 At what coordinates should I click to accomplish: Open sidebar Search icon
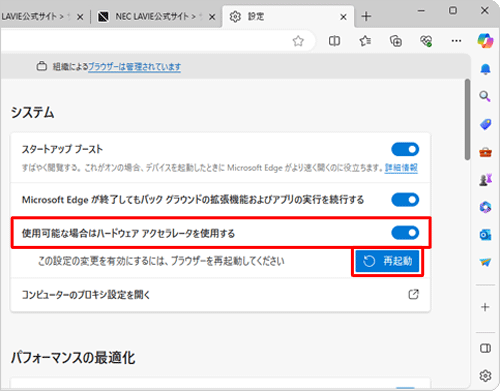click(485, 96)
